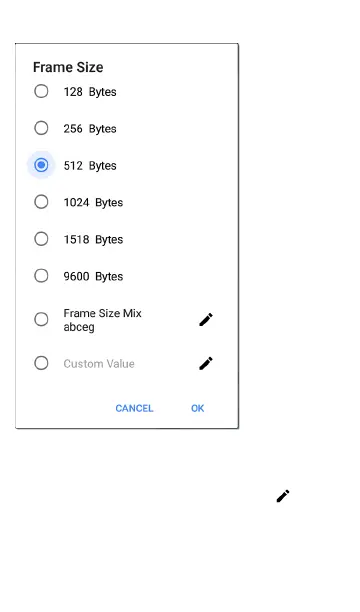This screenshot has width=360, height=612.
Task: Click the greyed 'Custom Value' text
Action: 99,364
